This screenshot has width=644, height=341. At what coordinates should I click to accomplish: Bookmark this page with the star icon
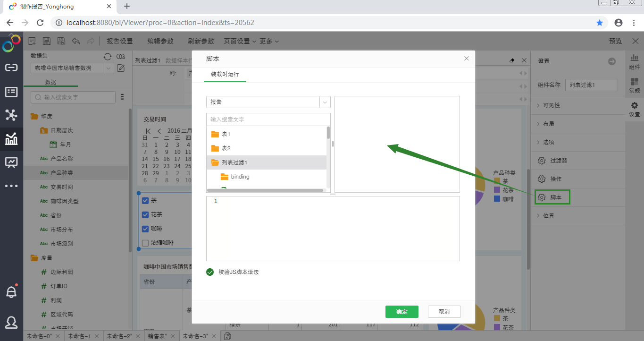(x=600, y=23)
